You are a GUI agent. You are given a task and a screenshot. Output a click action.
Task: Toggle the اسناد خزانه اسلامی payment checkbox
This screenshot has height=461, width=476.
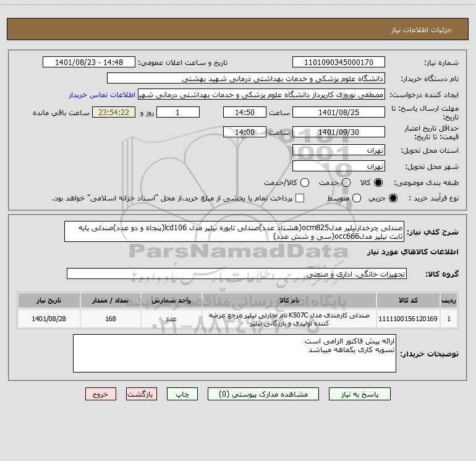300,198
